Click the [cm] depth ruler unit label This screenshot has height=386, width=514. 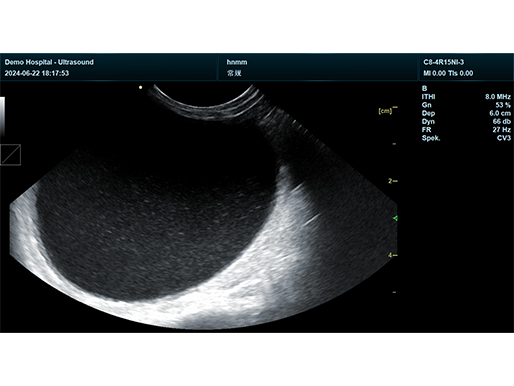385,111
